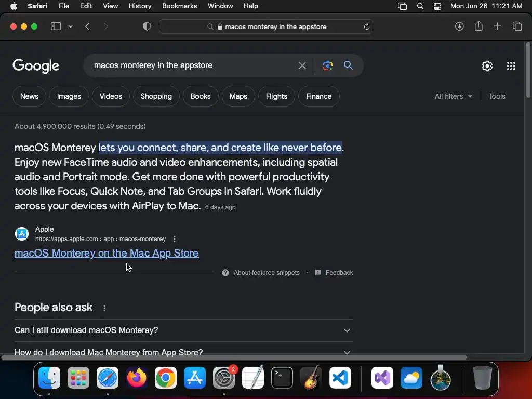Open the Apple result options three-dot menu
The height and width of the screenshot is (399, 532).
175,239
